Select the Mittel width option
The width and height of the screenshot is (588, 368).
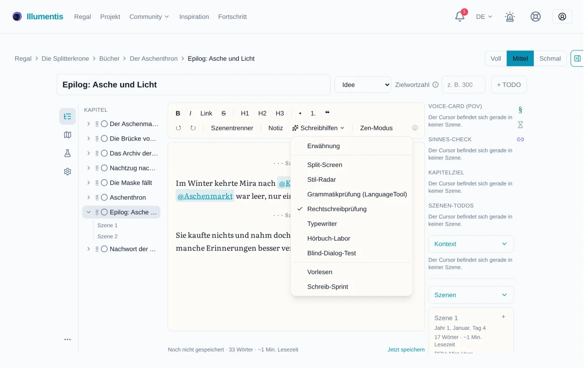pyautogui.click(x=520, y=59)
